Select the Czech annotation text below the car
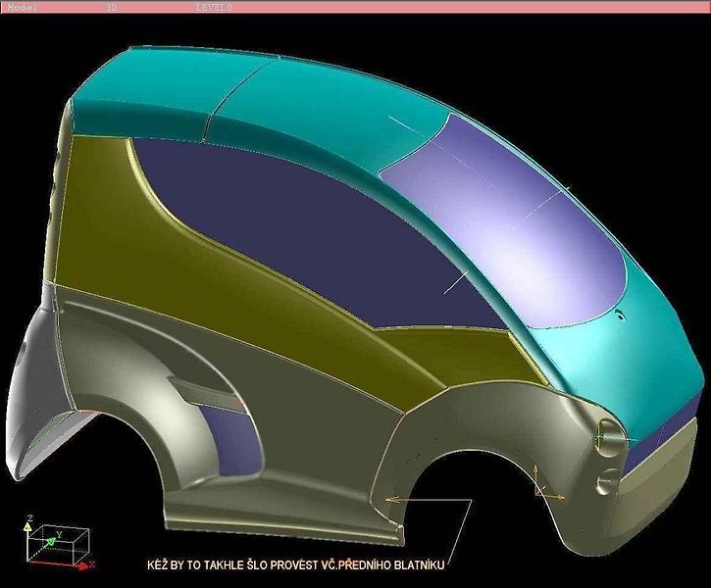Image resolution: width=711 pixels, height=588 pixels. pos(295,564)
